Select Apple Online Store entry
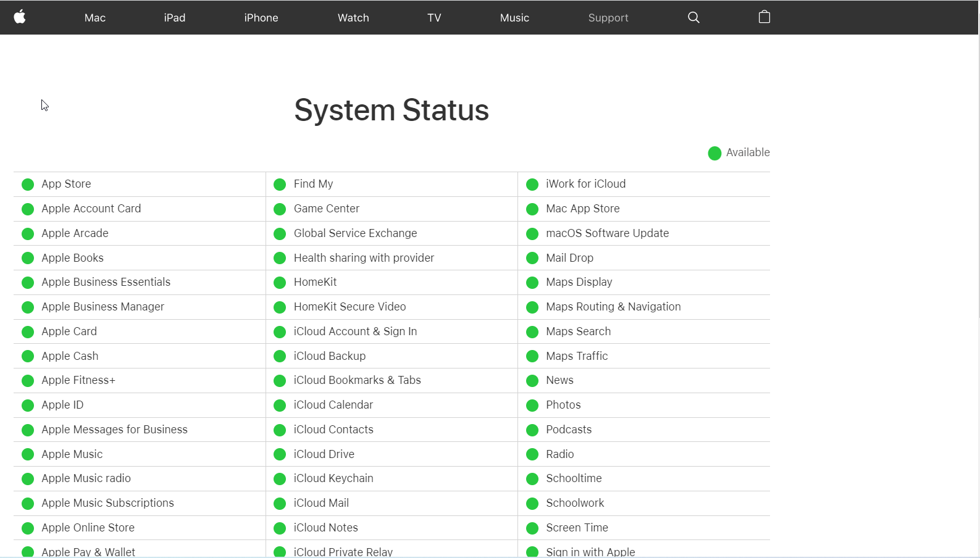The height and width of the screenshot is (558, 980). click(x=88, y=528)
